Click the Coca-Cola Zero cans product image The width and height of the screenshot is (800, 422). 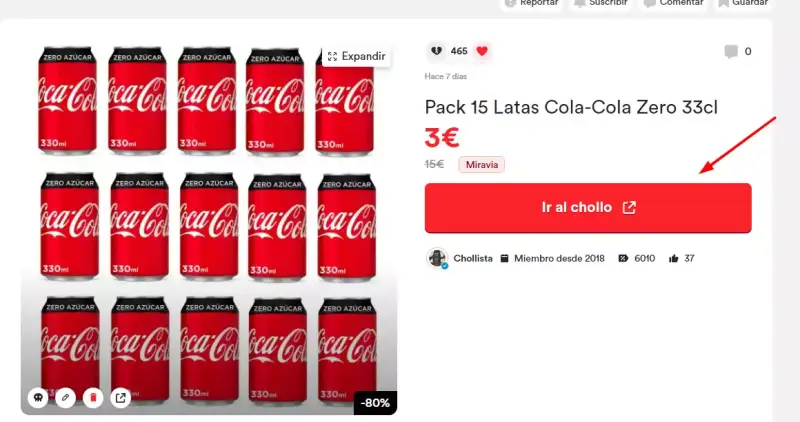209,228
